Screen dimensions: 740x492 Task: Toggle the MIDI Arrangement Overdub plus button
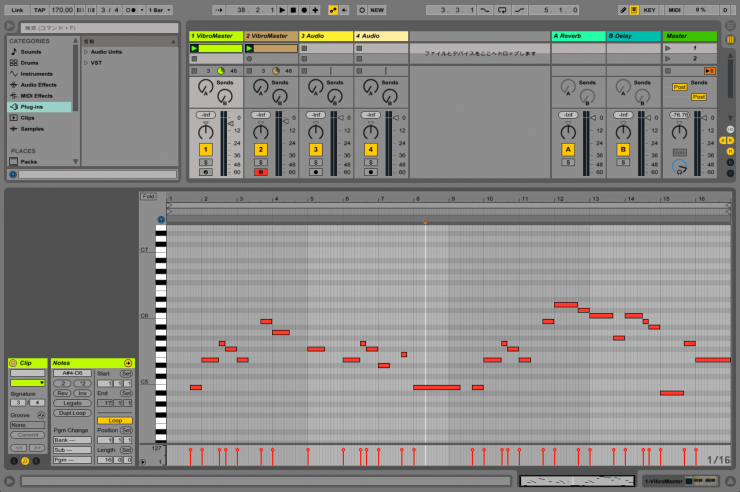pos(315,10)
